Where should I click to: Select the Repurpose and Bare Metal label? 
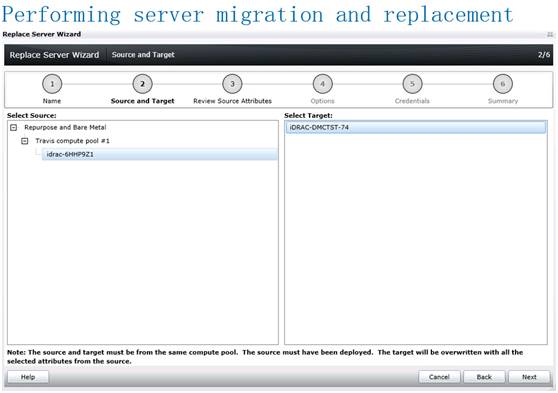65,127
